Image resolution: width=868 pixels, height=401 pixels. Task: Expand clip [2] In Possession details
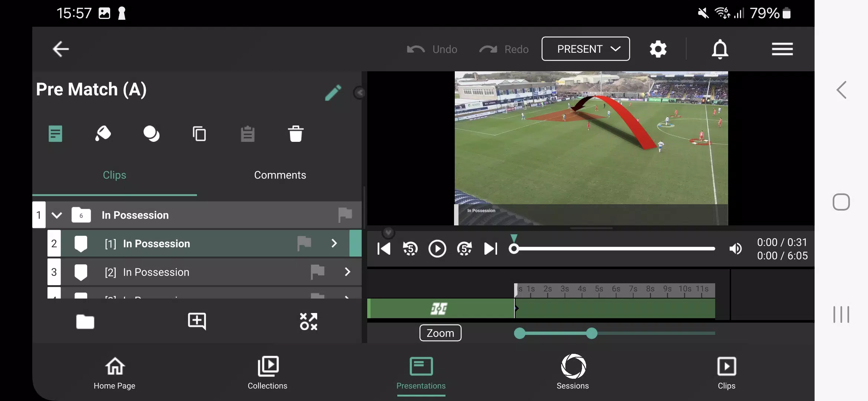pos(348,272)
